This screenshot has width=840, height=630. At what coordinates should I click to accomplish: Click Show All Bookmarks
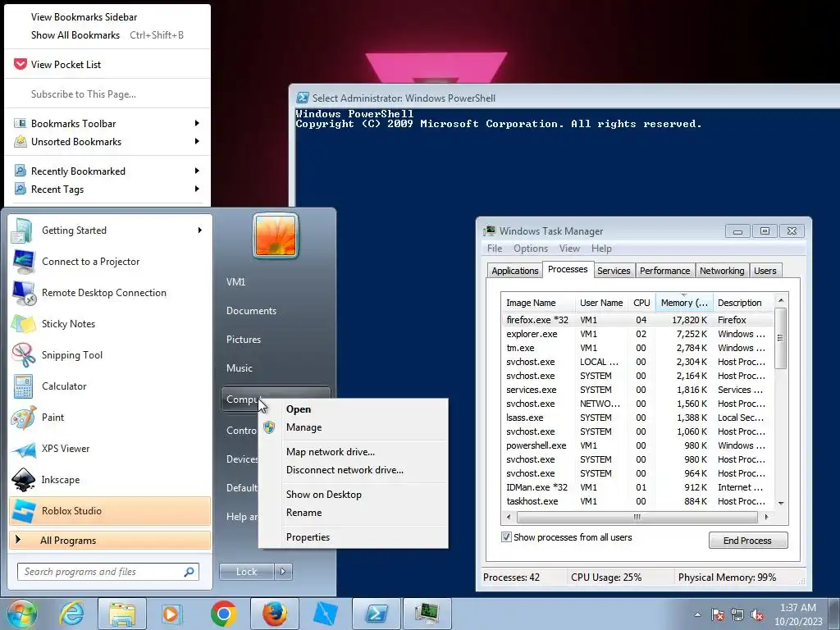[x=107, y=34]
